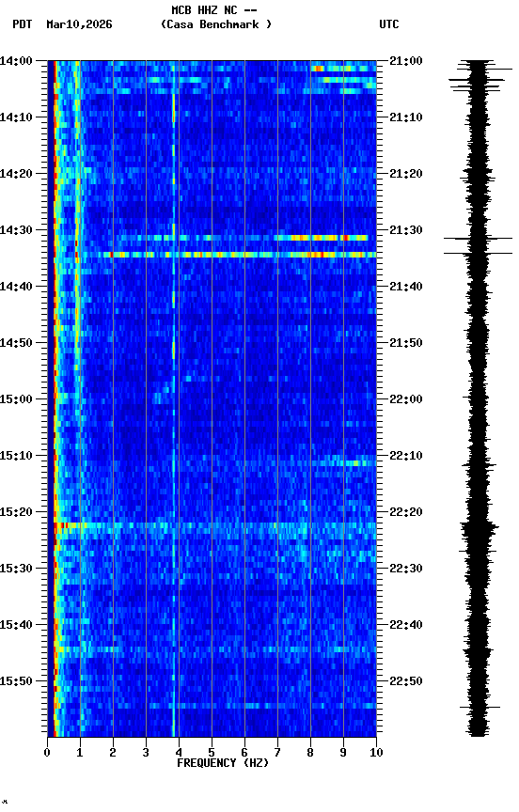
Task: Click the frequency axis tick label 10
Action: 376,753
